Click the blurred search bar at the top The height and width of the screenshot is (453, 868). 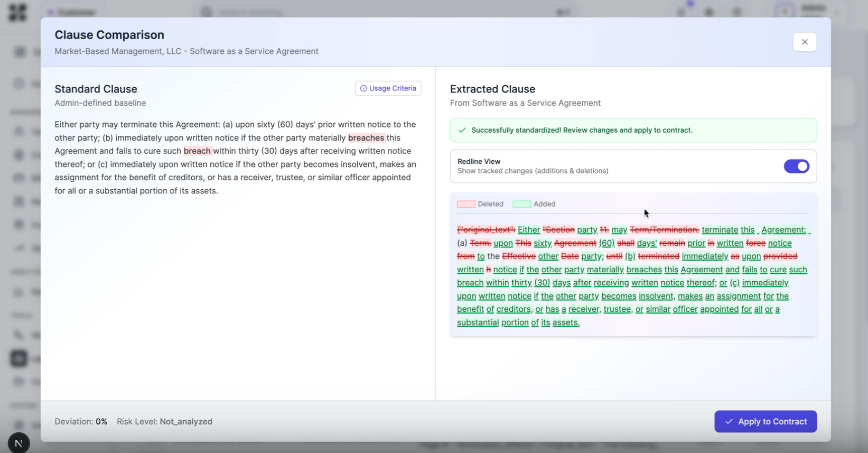coord(386,12)
